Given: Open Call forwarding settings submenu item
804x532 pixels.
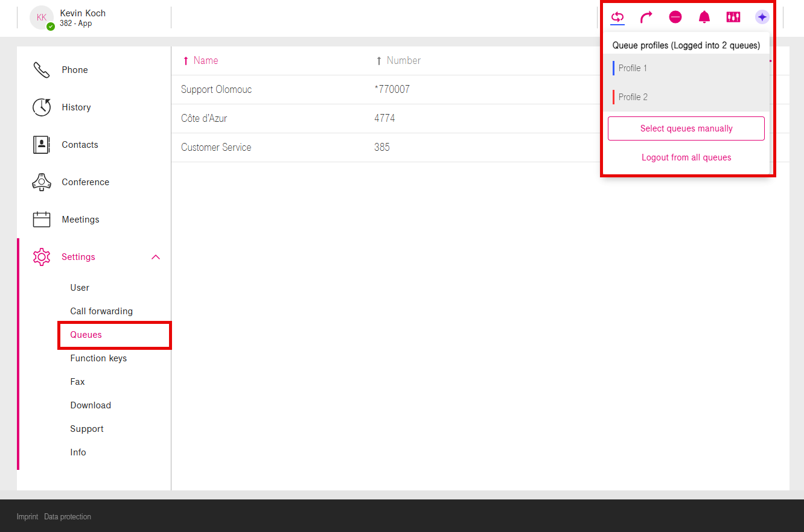Looking at the screenshot, I should coord(101,311).
